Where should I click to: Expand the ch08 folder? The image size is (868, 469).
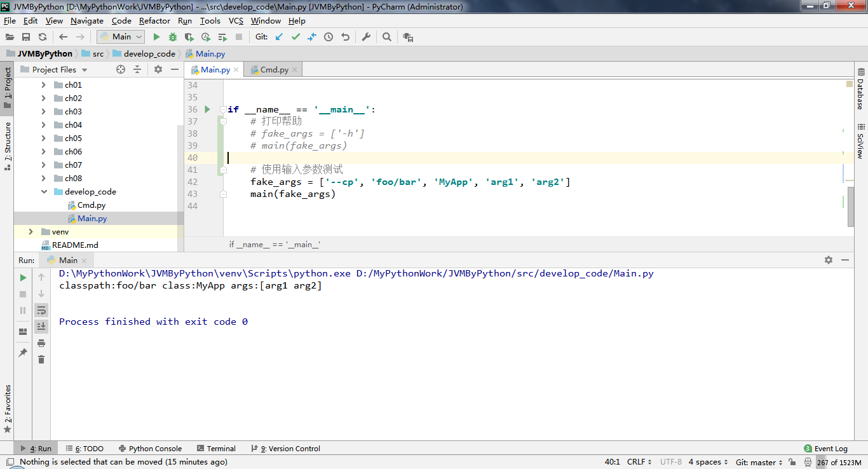pos(43,178)
